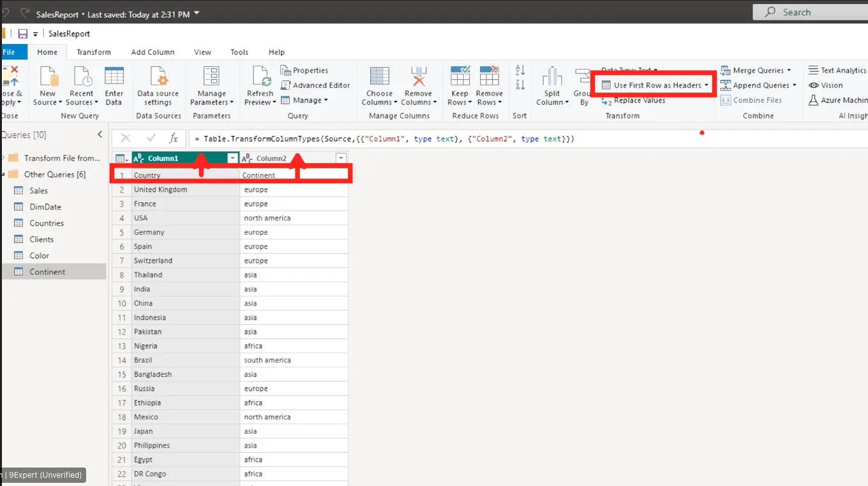
Task: Change Column1 data type icon
Action: (140, 158)
